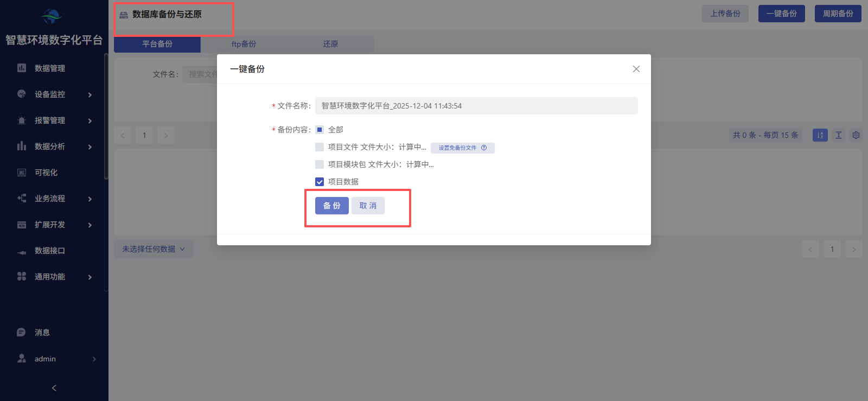Check the 项目文件 checkbox
This screenshot has width=868, height=401.
pyautogui.click(x=320, y=147)
